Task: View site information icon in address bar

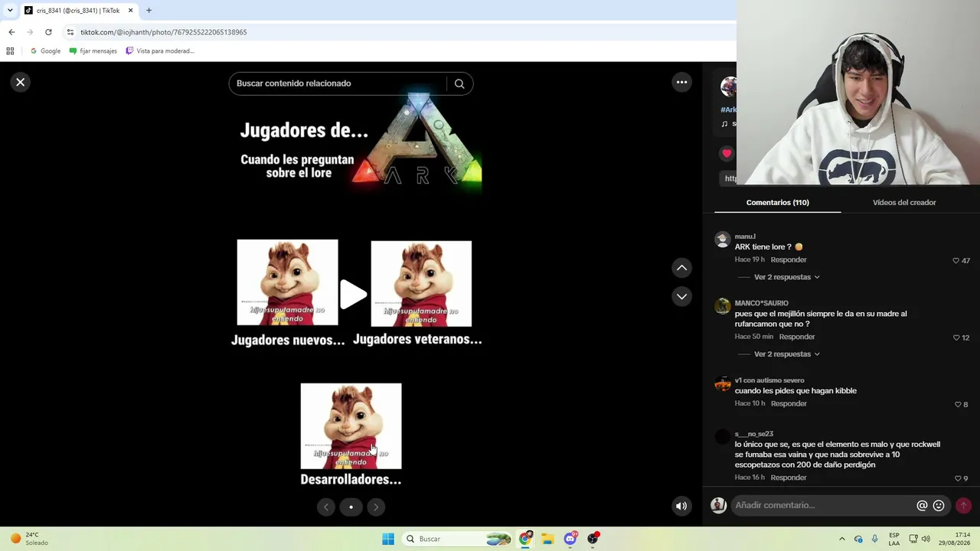Action: (70, 32)
